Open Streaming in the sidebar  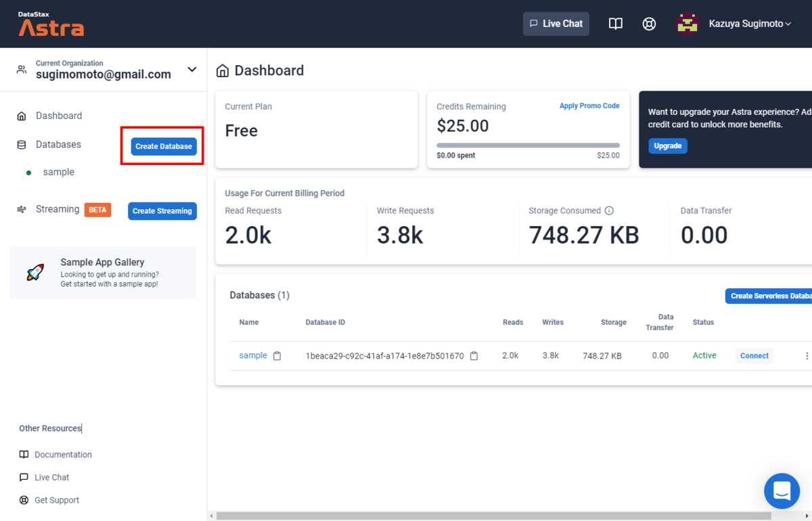[x=58, y=209]
